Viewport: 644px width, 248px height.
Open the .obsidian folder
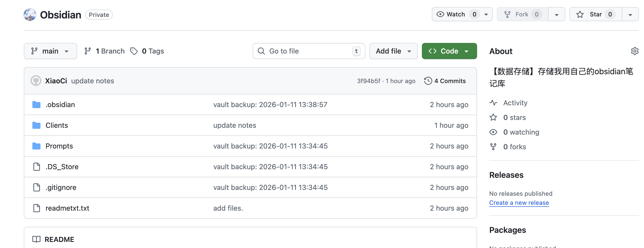(x=60, y=105)
